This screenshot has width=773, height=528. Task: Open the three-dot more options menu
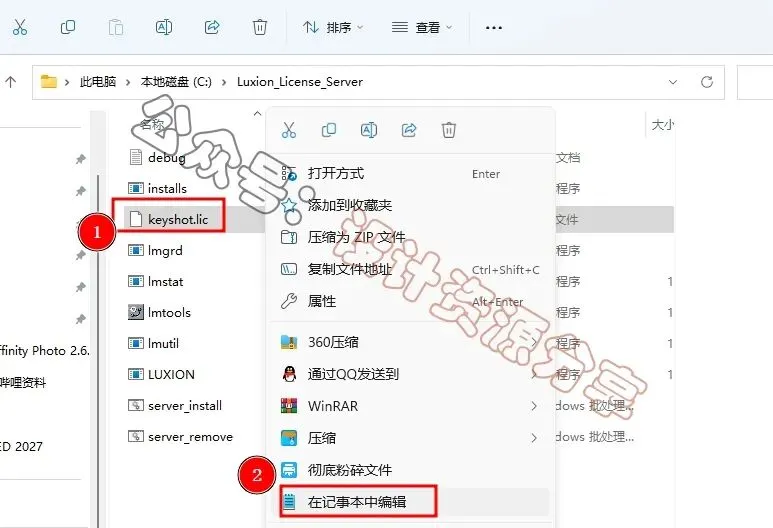point(493,28)
